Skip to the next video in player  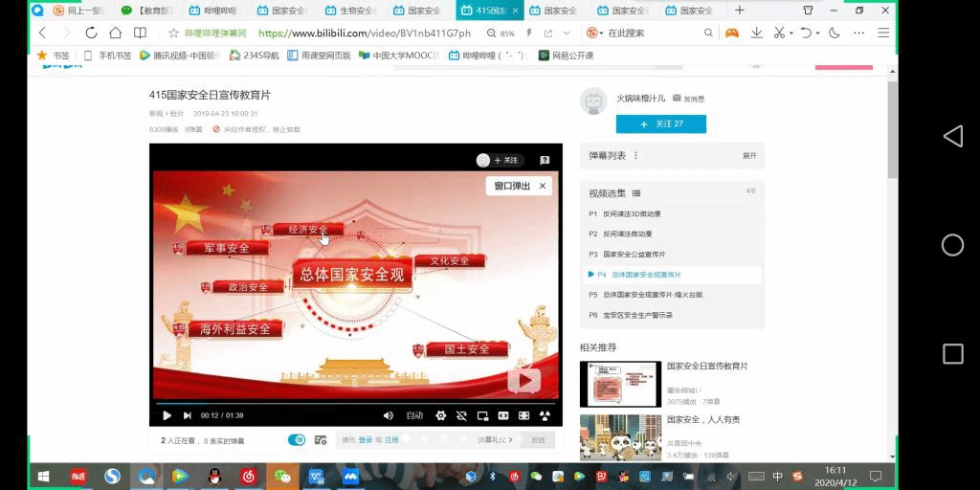click(x=187, y=415)
